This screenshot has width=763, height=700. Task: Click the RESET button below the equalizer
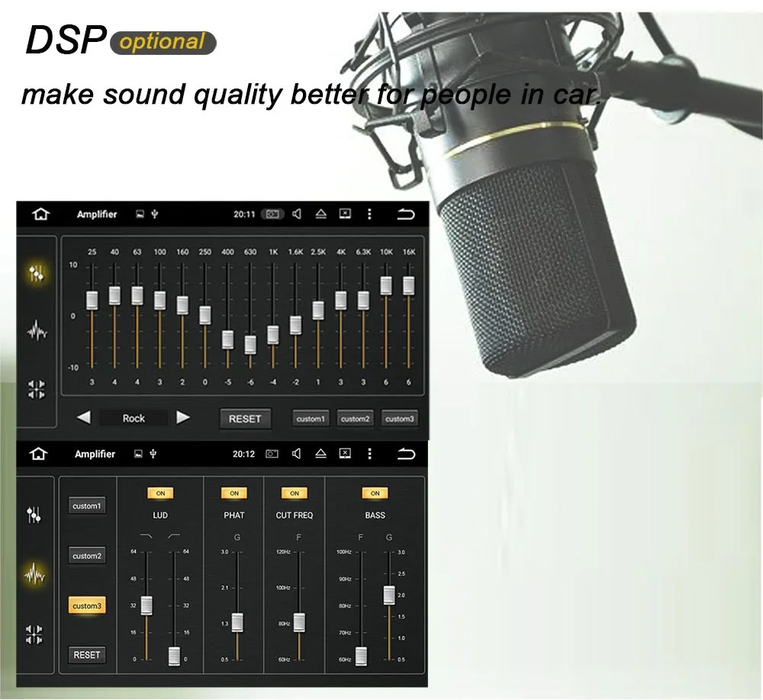tap(245, 418)
